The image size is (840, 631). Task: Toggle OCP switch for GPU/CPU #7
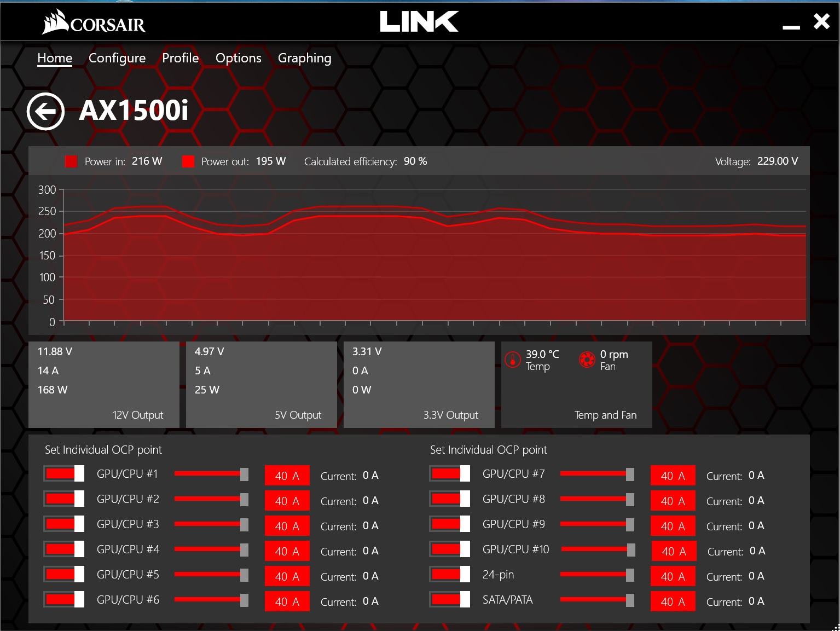(450, 473)
